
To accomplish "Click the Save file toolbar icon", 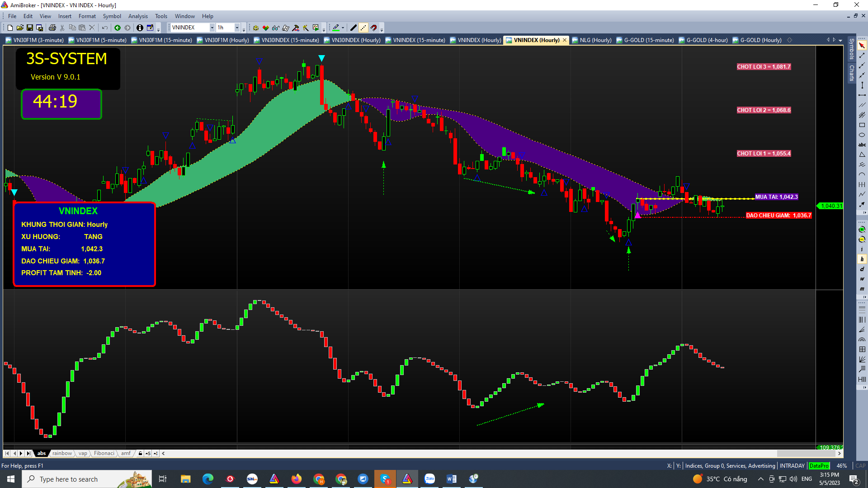I will 30,28.
